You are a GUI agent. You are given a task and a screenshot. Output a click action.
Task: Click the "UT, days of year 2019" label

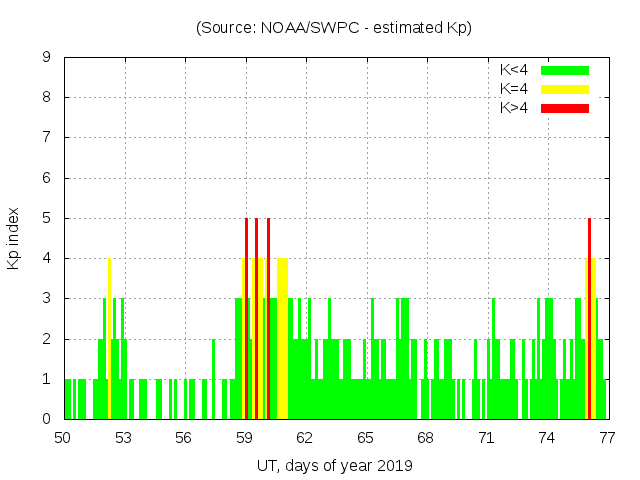tap(334, 465)
